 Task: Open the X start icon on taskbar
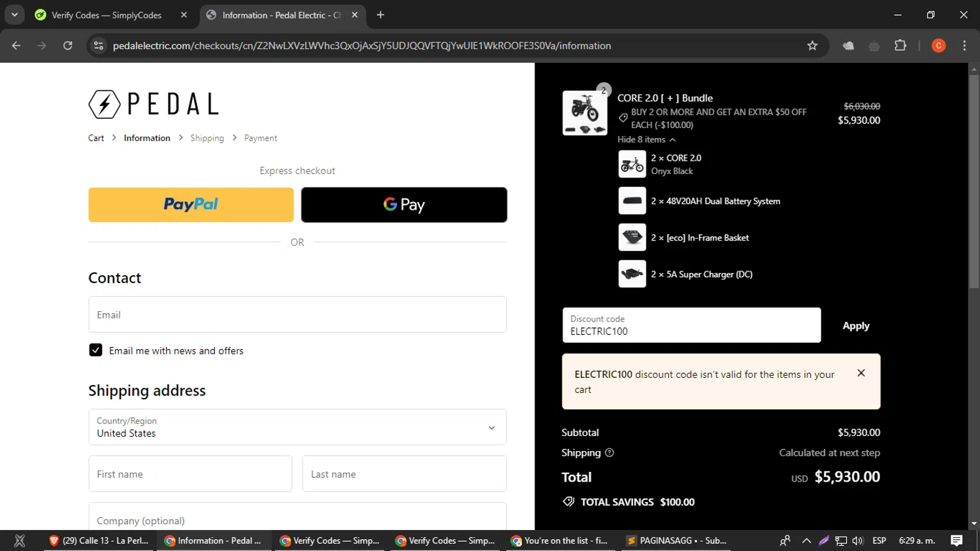(20, 541)
